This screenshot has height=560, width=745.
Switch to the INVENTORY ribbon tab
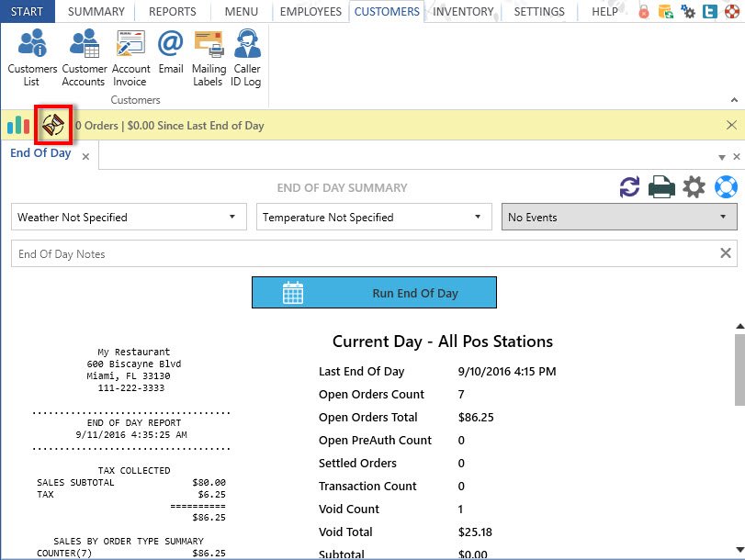click(x=463, y=12)
